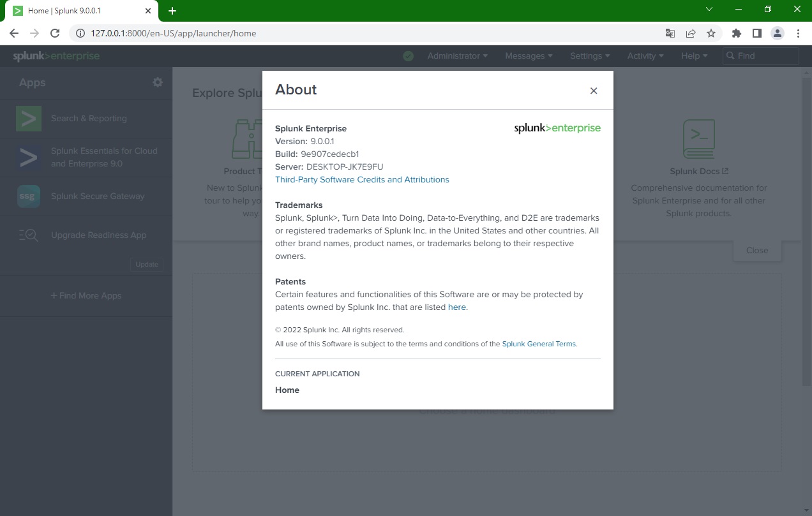
Task: Click the Close button behind the dialog
Action: click(x=757, y=250)
